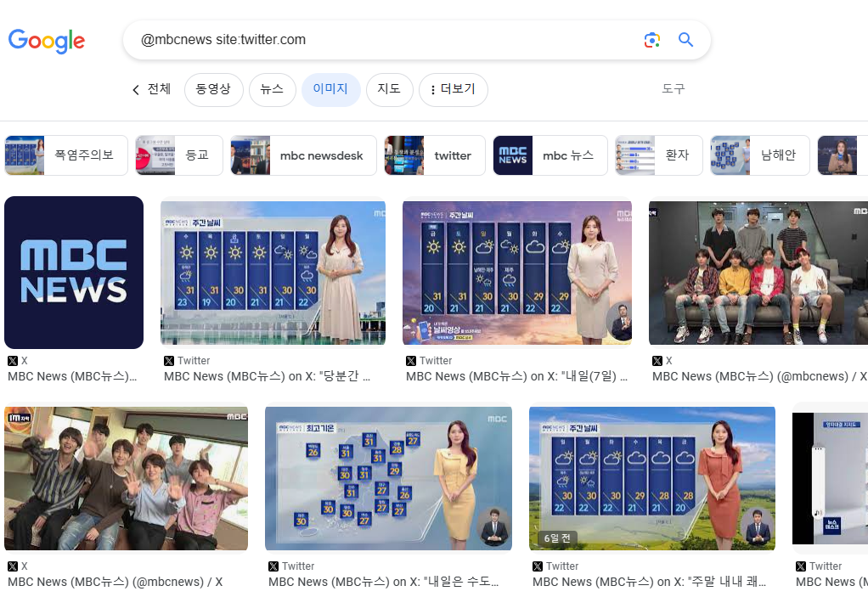Screen dimensions: 868x597
Task: Open weather forecast image titled 당분간
Action: [x=273, y=273]
